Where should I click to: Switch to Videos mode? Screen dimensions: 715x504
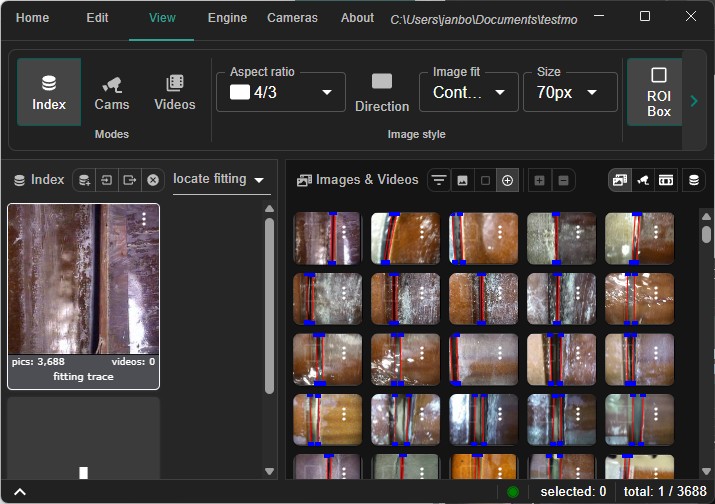tap(174, 92)
